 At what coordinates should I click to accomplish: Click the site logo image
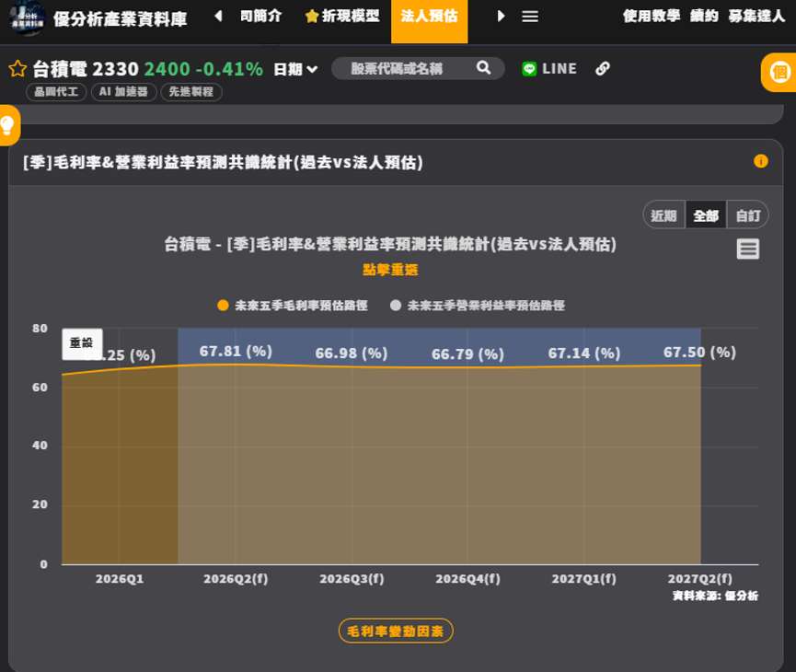[x=27, y=18]
